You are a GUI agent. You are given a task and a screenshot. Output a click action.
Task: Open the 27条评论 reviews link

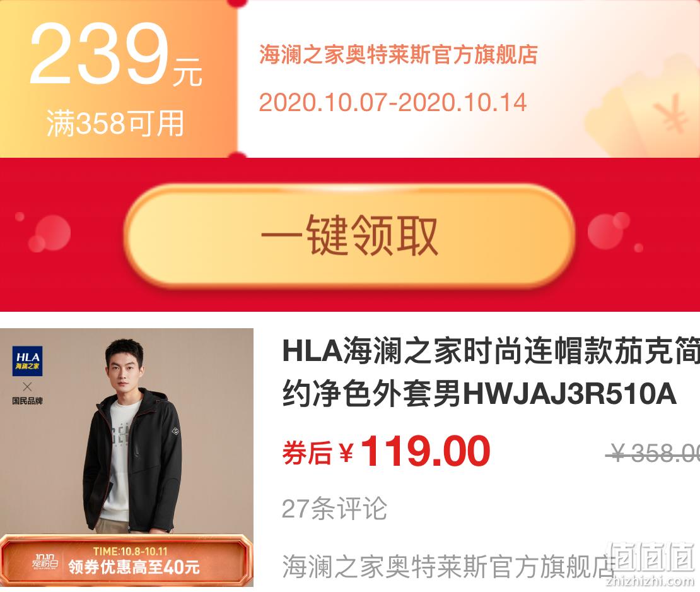pos(334,508)
